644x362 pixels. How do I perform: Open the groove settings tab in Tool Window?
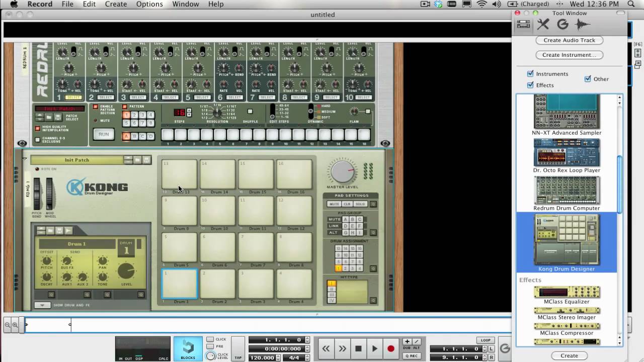pos(562,24)
